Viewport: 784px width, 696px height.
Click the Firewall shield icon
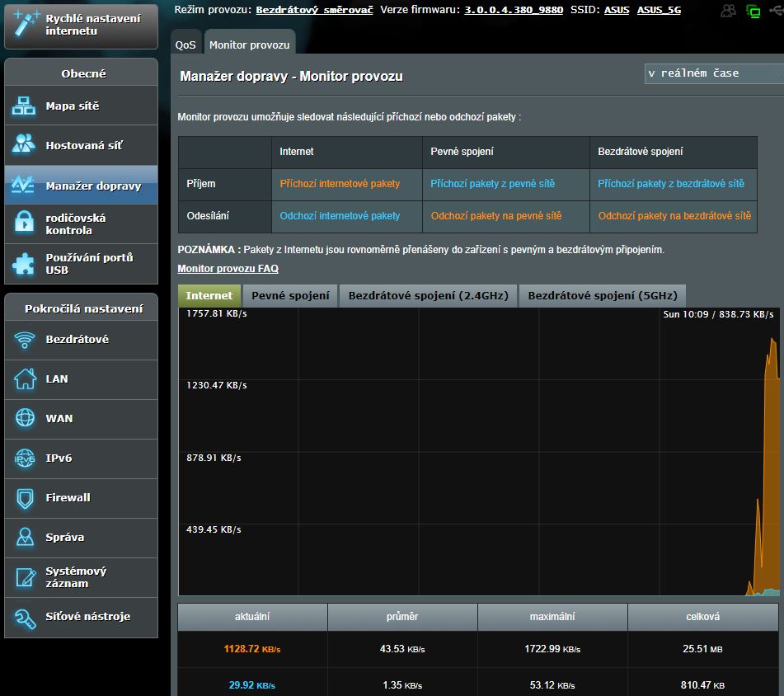25,498
